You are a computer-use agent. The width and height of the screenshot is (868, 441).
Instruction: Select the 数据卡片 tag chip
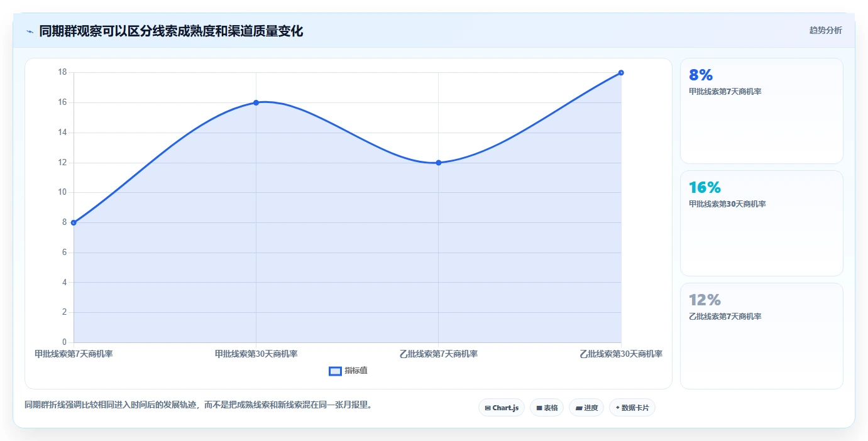point(632,408)
